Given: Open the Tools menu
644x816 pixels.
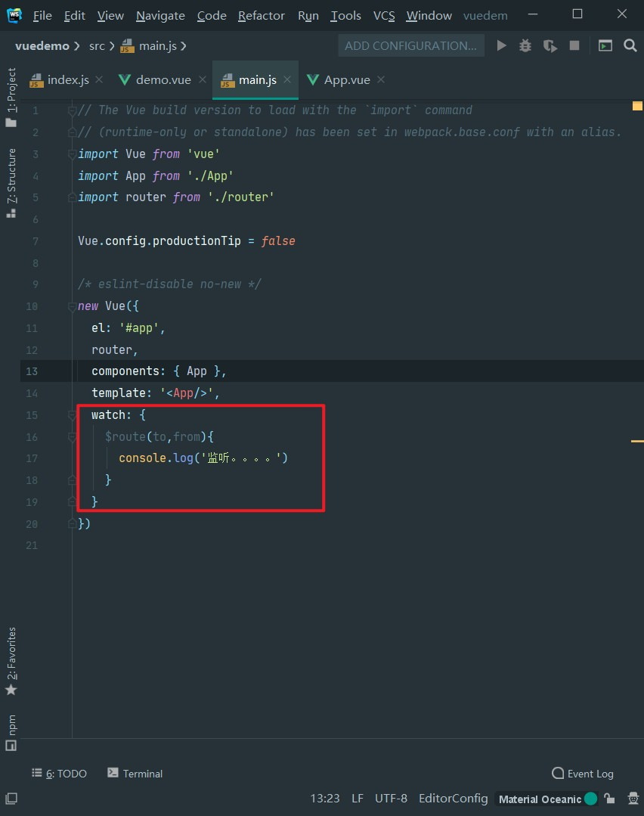Looking at the screenshot, I should coord(345,16).
